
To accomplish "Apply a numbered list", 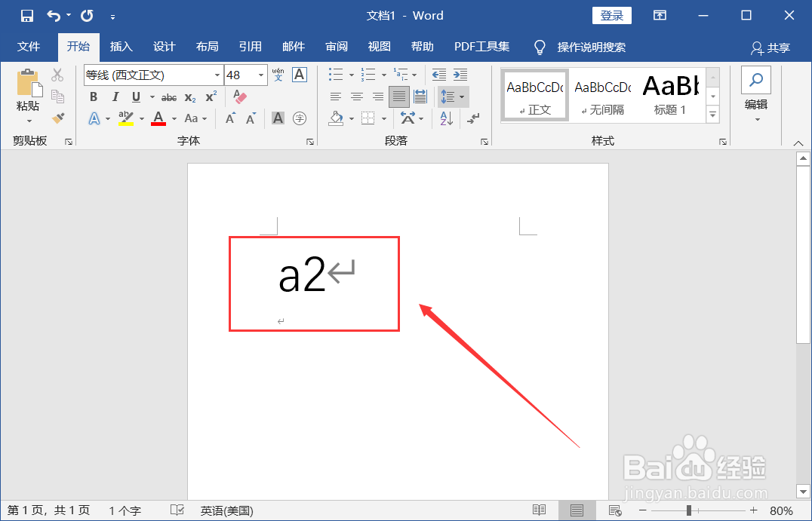I will (368, 75).
